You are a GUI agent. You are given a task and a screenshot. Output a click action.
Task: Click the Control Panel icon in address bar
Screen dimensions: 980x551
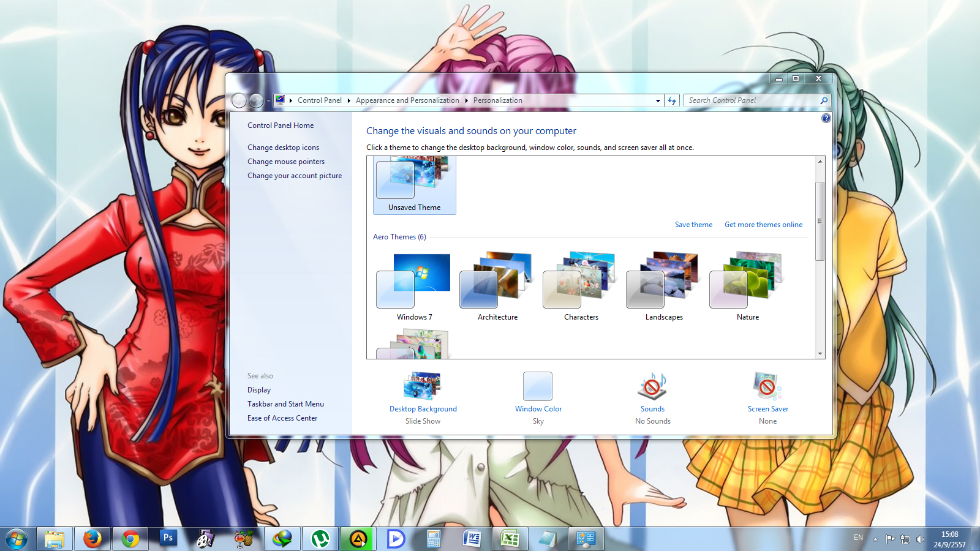pos(280,100)
